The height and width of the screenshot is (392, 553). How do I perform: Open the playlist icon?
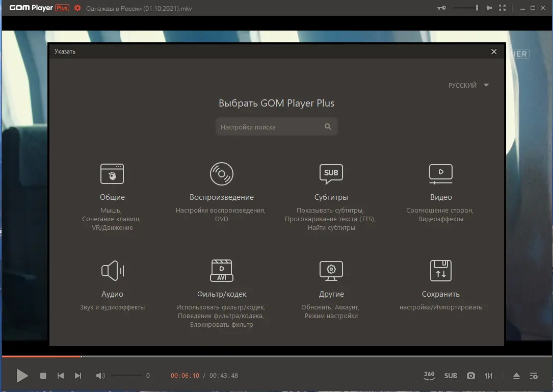click(x=534, y=376)
